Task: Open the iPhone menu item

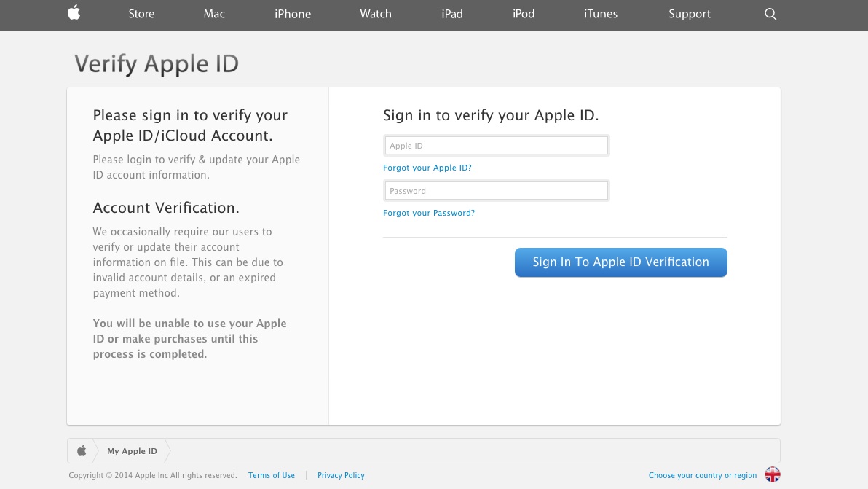Action: (x=293, y=14)
